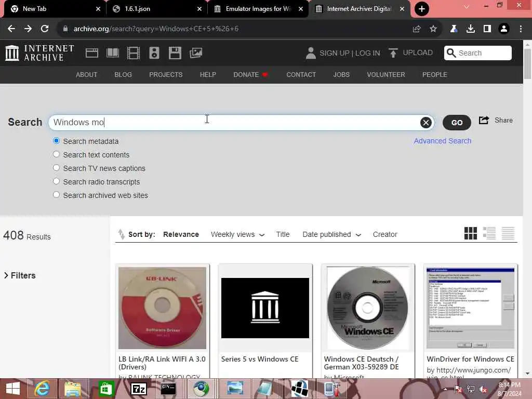Open the ABOUT nav menu item
This screenshot has height=399, width=532.
(87, 75)
